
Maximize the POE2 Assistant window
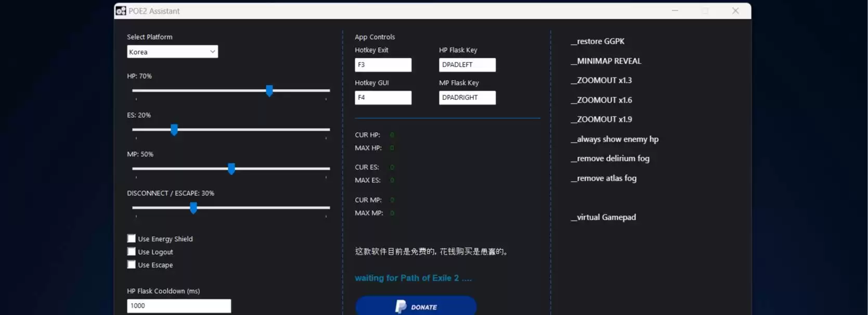(705, 10)
